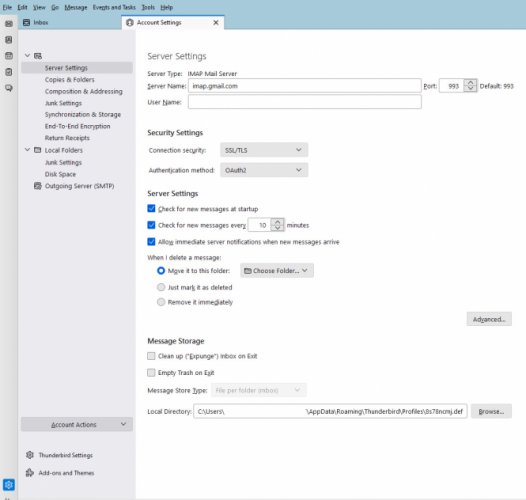This screenshot has width=526, height=500.
Task: Open the Edit menu
Action: tap(22, 7)
